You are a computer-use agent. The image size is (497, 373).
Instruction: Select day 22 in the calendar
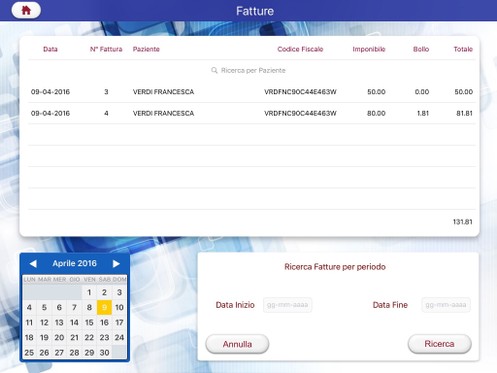tap(89, 337)
